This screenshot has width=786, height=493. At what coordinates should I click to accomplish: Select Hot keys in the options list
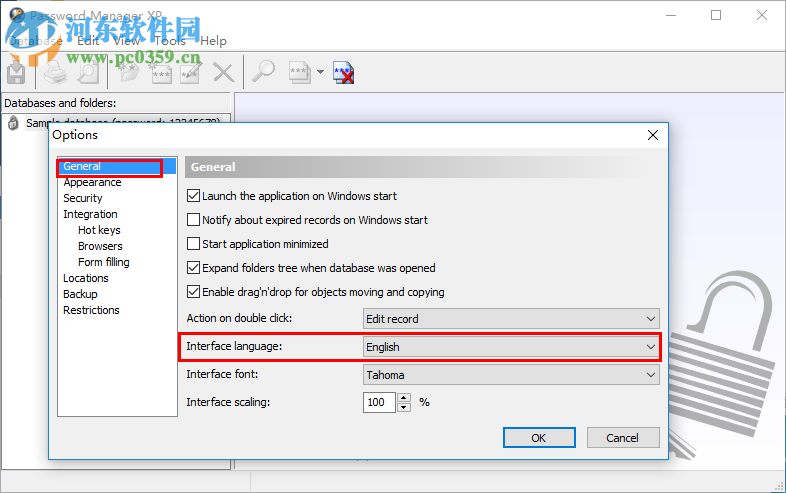pos(99,230)
